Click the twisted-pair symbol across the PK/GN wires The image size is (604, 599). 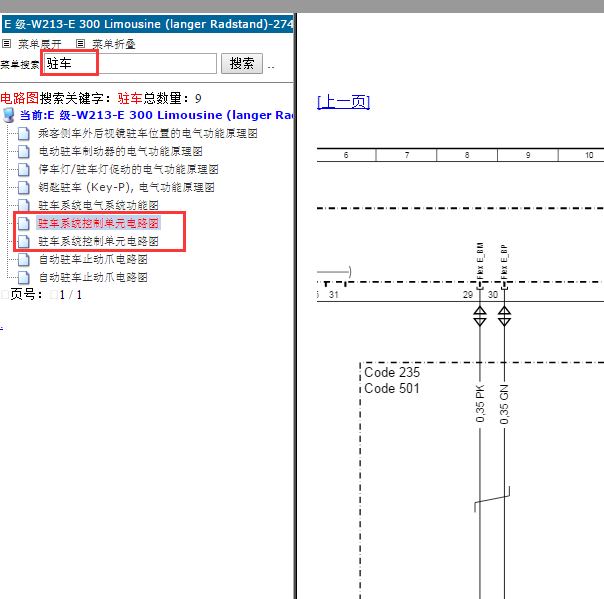tap(492, 499)
